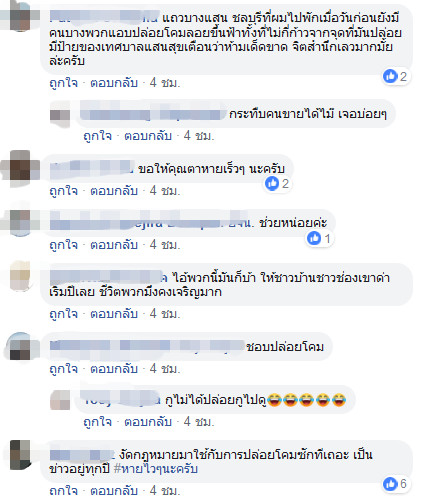Like the ขอให้คุณตาหายเร็วๆ comment
Image resolution: width=443 pixels, height=496 pixels.
point(63,191)
